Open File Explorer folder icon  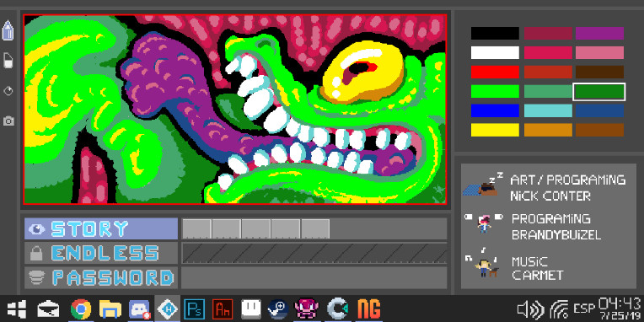(110, 309)
